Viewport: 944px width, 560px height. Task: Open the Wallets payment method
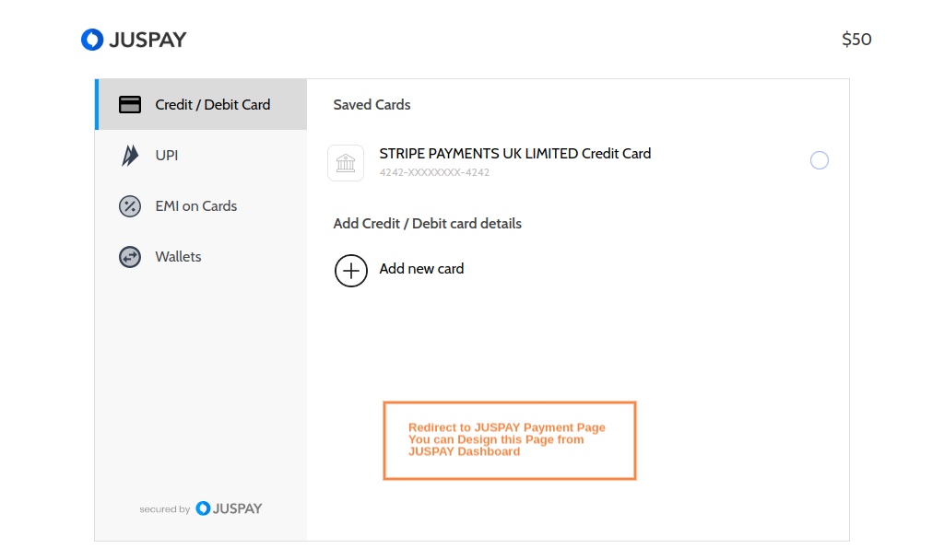pos(178,256)
